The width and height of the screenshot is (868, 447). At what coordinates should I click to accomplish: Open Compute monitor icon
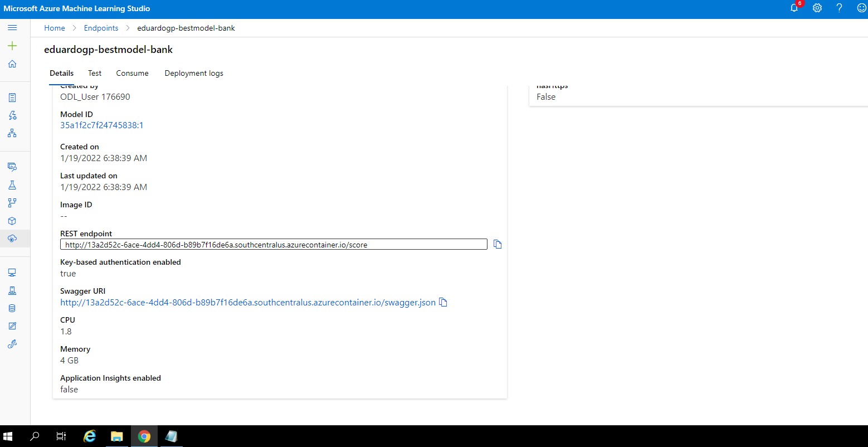coord(12,273)
